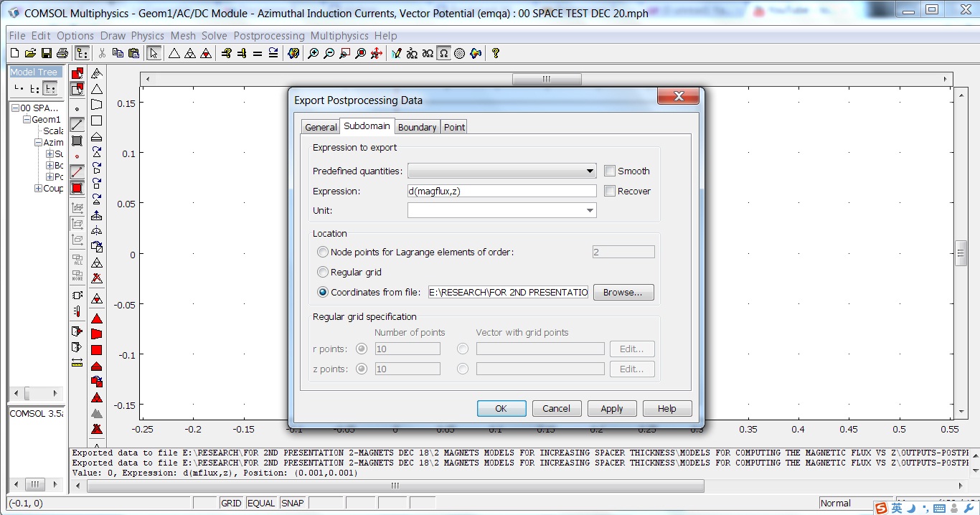Image resolution: width=980 pixels, height=515 pixels.
Task: Open the Predefined quantities dropdown
Action: pos(589,171)
